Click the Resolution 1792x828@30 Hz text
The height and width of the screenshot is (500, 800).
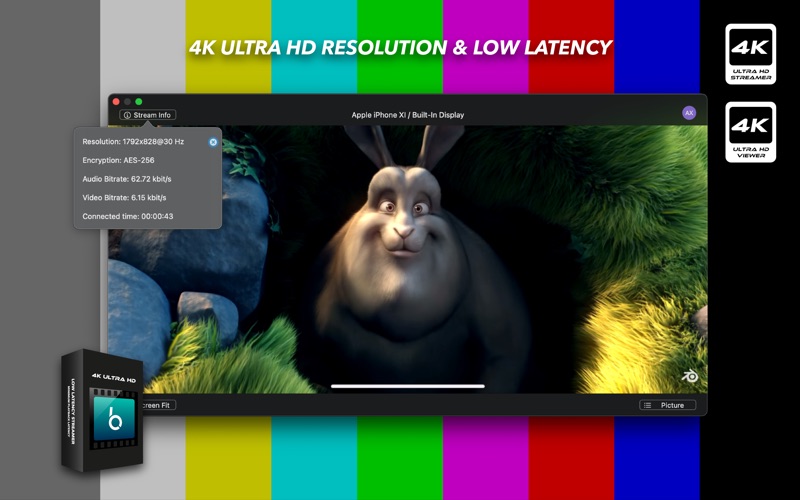coord(133,142)
